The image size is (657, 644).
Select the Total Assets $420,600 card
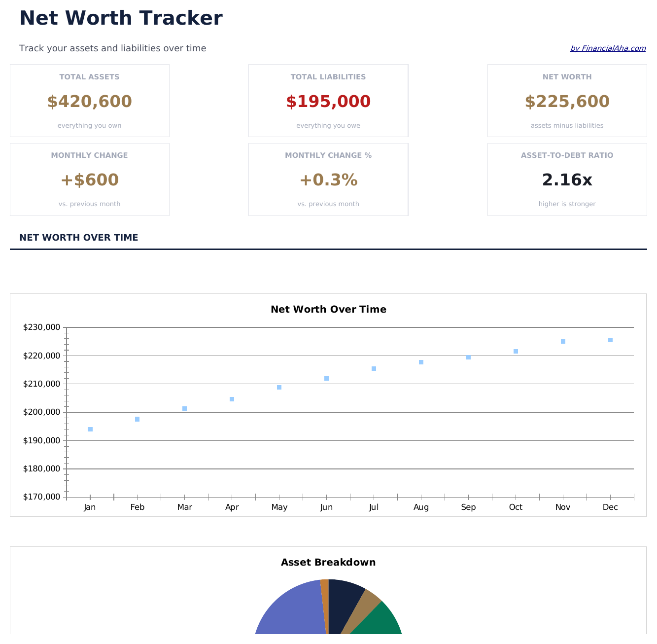(x=90, y=101)
